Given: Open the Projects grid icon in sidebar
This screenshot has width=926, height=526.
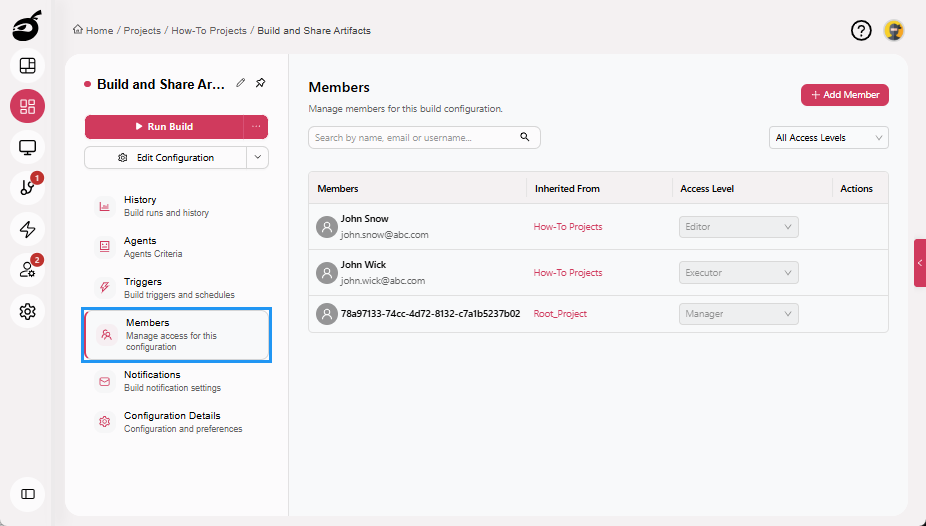Looking at the screenshot, I should click(28, 106).
